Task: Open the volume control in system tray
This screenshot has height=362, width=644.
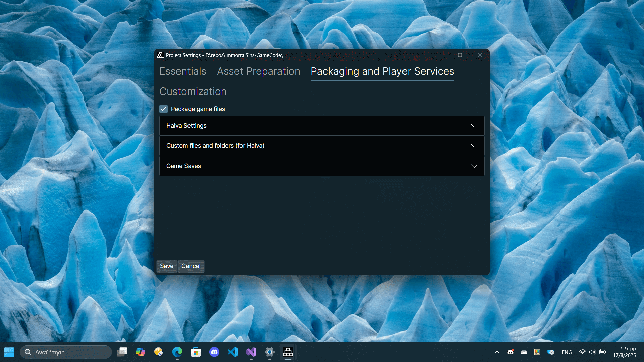Action: 592,352
